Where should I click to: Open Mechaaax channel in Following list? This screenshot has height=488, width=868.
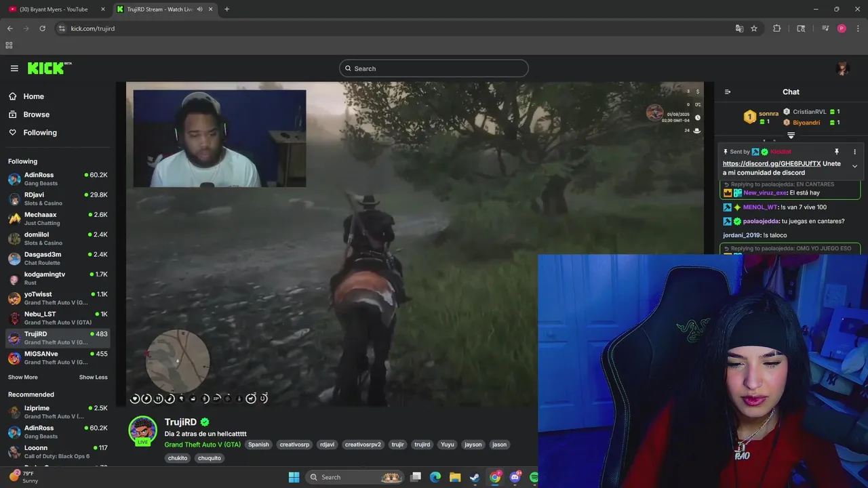coord(57,218)
